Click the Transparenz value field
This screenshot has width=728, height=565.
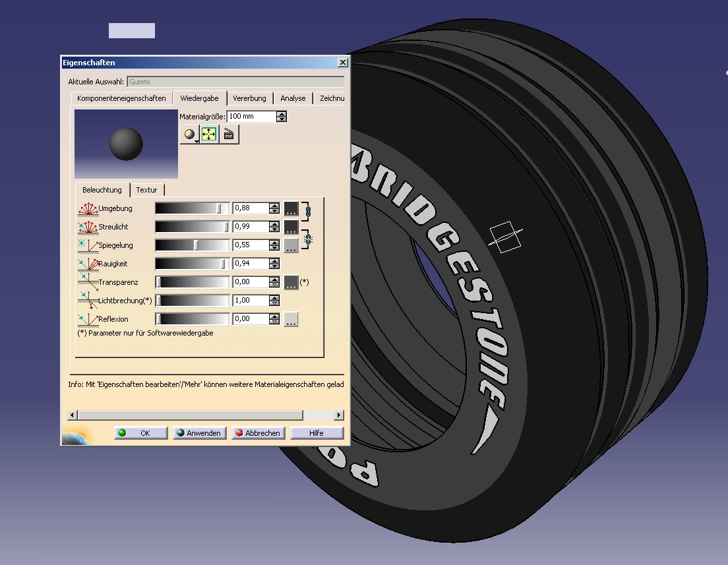[251, 282]
